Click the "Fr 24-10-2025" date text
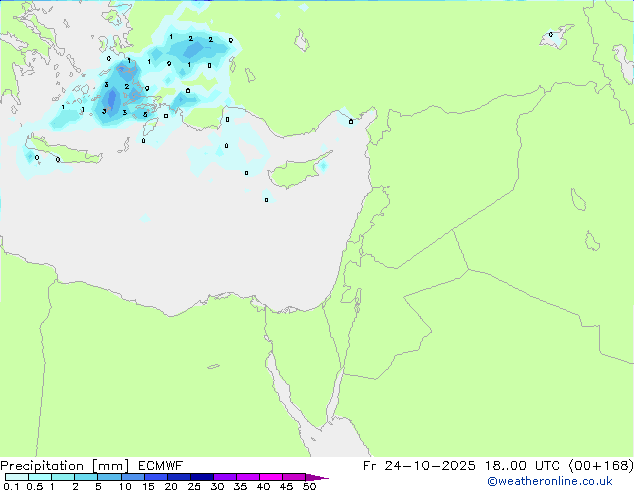This screenshot has width=634, height=490. click(x=419, y=466)
